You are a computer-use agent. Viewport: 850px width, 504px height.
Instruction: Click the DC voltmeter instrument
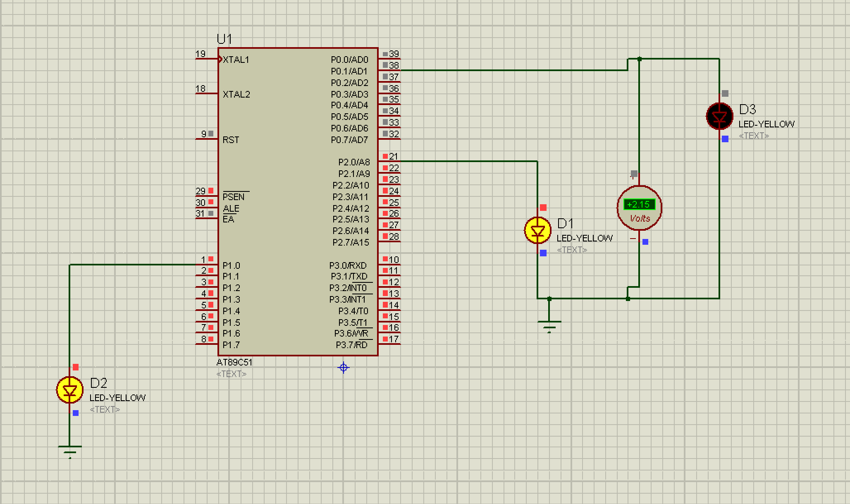click(639, 208)
